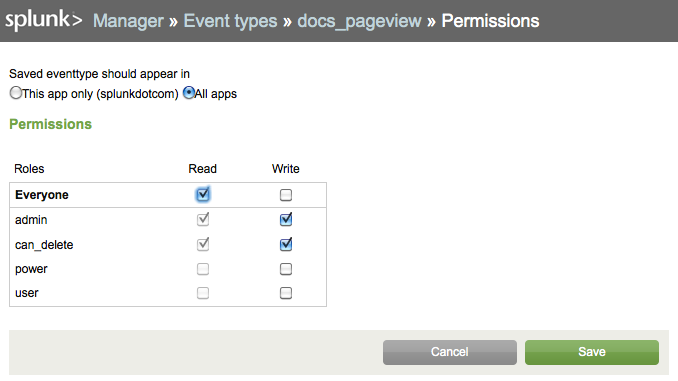Check Read box for power role

click(203, 269)
